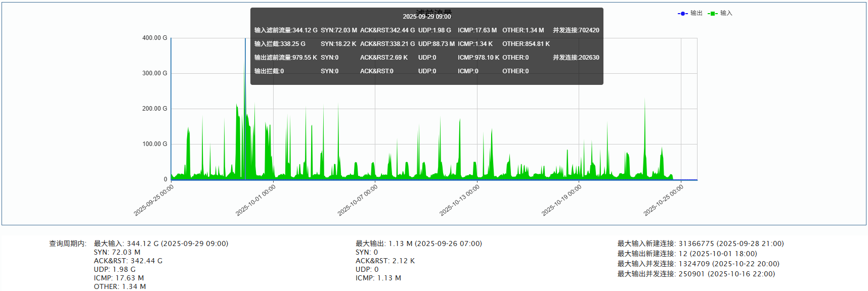Click the 2025-10-01 00:00 x-axis label
The height and width of the screenshot is (291, 868).
tap(256, 200)
